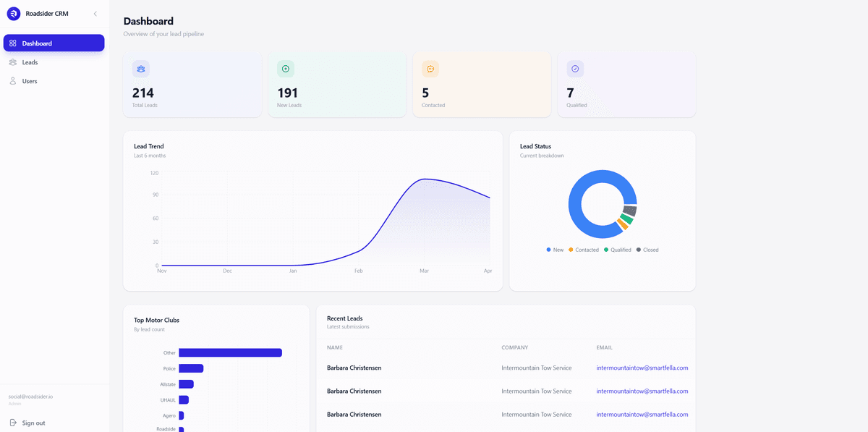The width and height of the screenshot is (868, 432).
Task: Click the Sign out arrow icon
Action: tap(13, 423)
